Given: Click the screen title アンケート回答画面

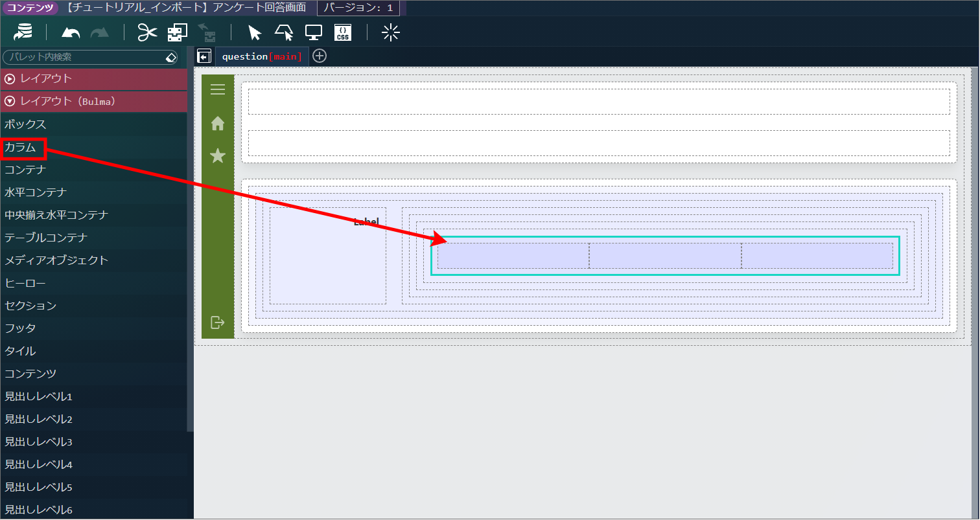Looking at the screenshot, I should coord(259,8).
